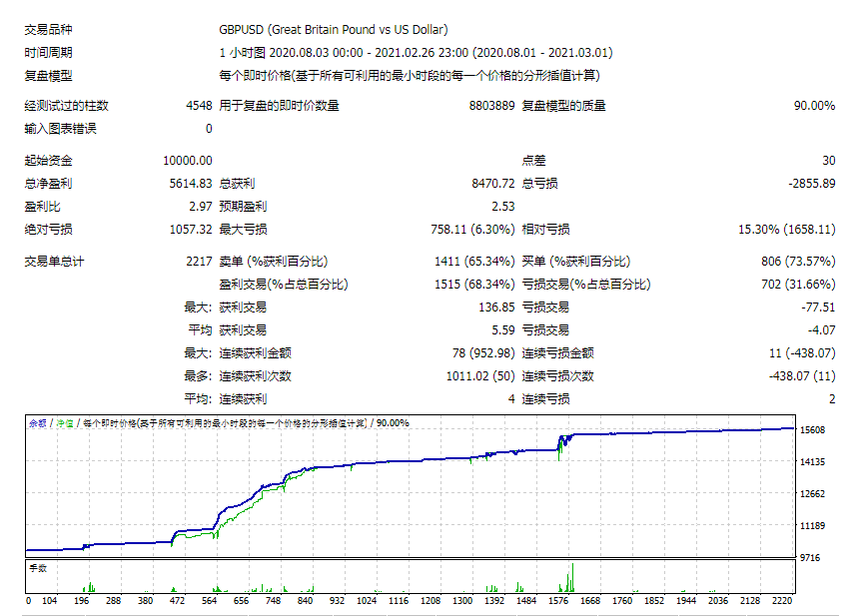859x616 pixels.
Task: Click the 9716 label on y-axis
Action: [810, 557]
